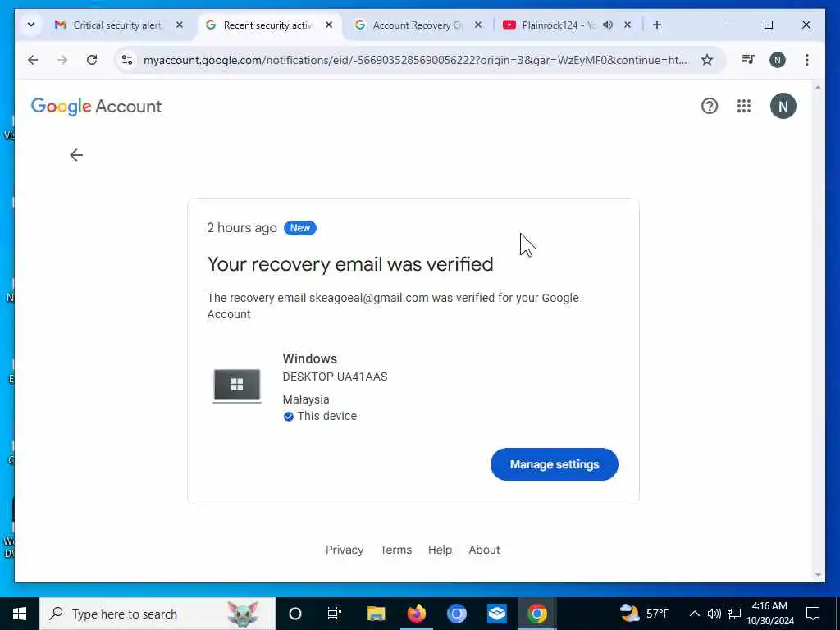Click the bold 'Windows' device label

pos(309,358)
